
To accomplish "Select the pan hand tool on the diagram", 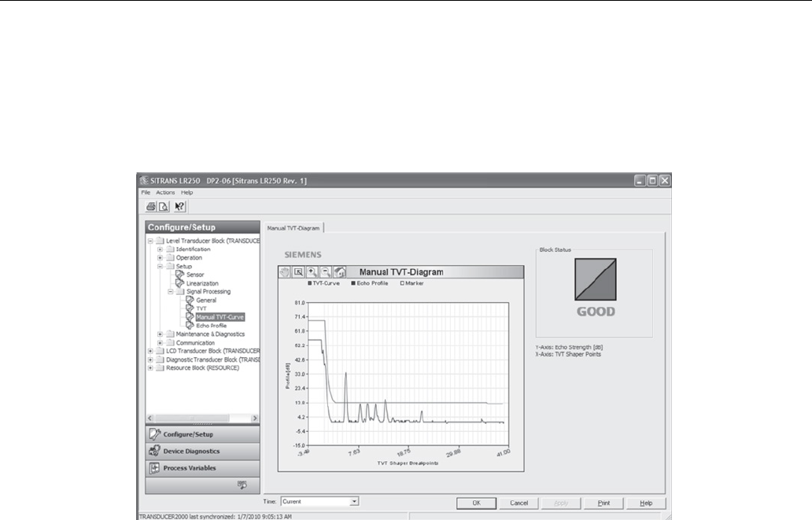I will click(285, 272).
